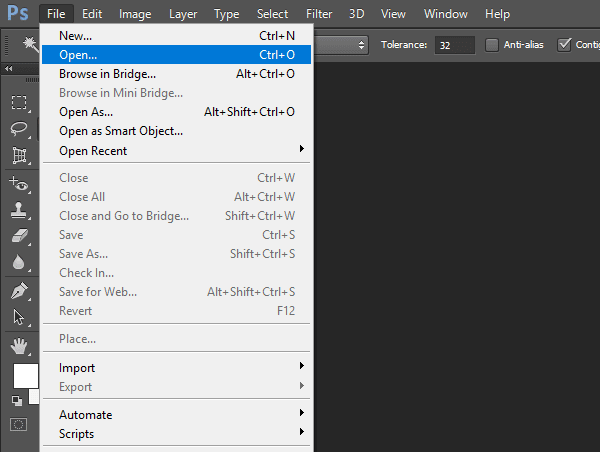Toggle Quick Mask mode icon
Screen dimensions: 600x452
point(18,424)
